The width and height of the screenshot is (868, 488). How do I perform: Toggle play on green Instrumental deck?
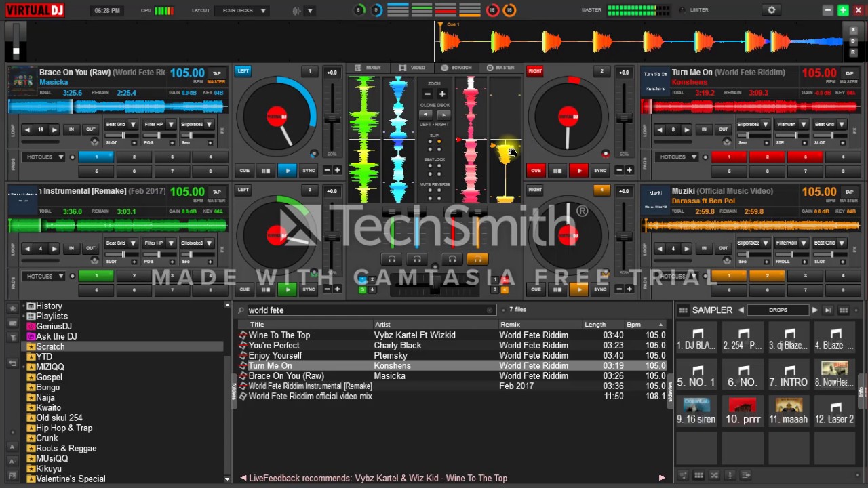tap(288, 289)
